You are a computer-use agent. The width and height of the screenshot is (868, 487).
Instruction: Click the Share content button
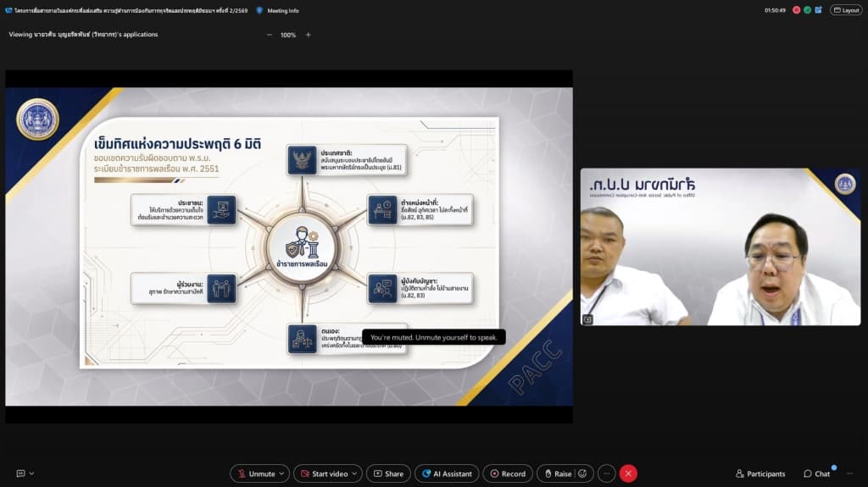(388, 473)
